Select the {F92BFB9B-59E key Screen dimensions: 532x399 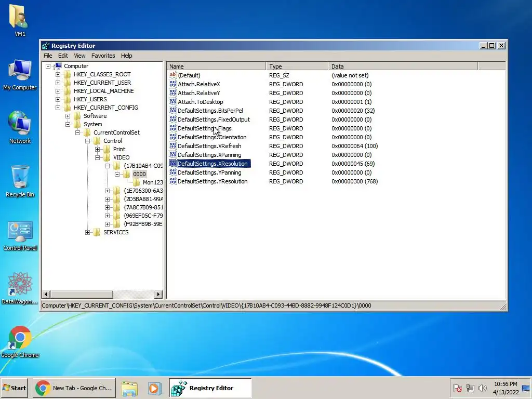click(x=143, y=224)
